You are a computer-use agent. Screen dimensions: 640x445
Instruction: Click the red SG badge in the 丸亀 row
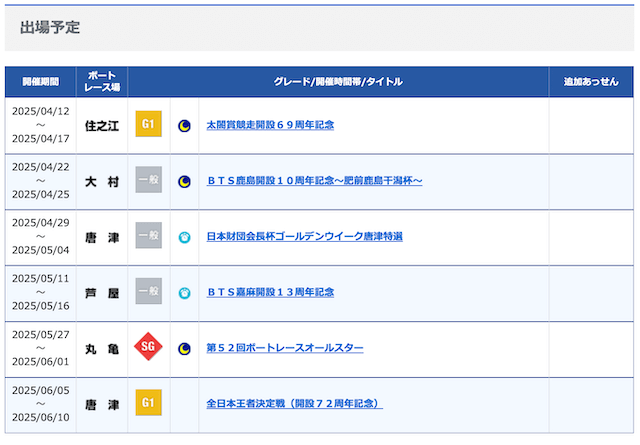(148, 347)
